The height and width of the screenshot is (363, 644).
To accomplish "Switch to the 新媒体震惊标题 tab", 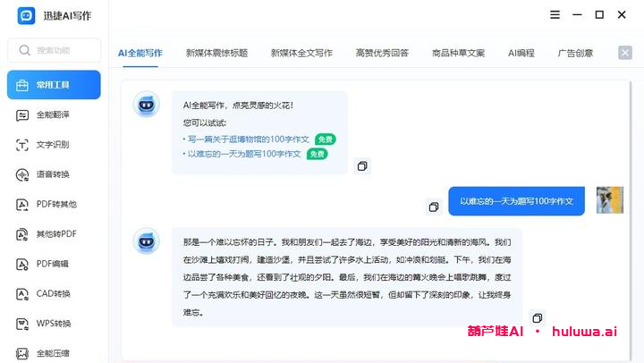I will click(x=216, y=53).
